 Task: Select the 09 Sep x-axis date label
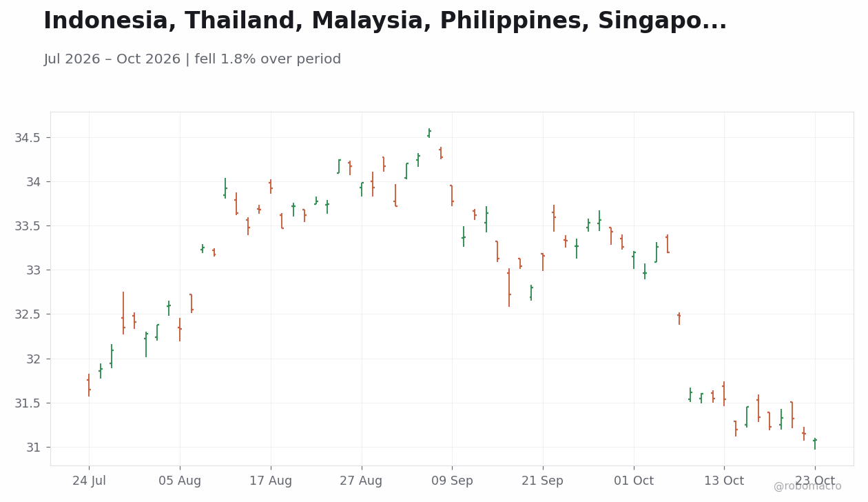452,481
